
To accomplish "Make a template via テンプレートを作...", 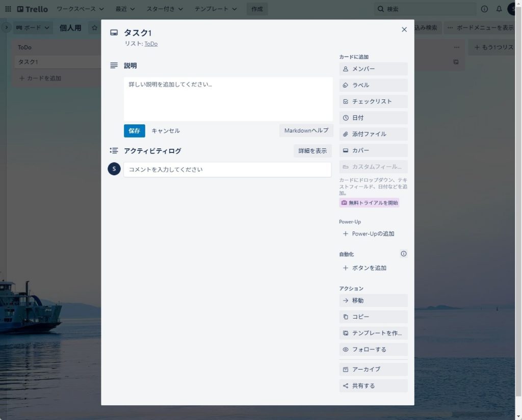I will point(373,333).
